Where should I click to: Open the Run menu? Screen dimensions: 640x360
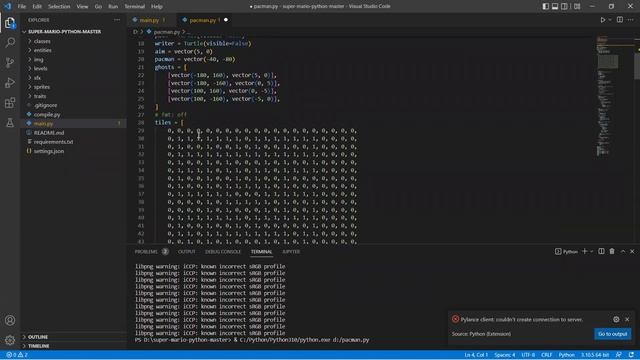tap(113, 7)
